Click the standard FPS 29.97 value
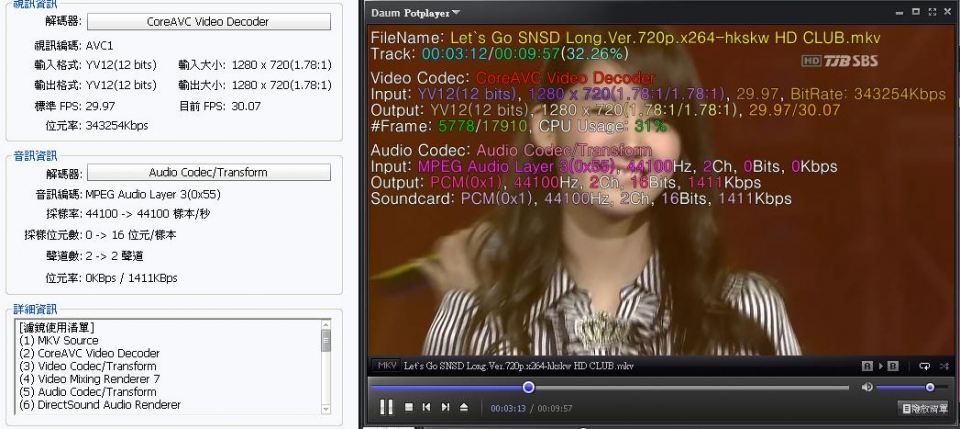 100,106
